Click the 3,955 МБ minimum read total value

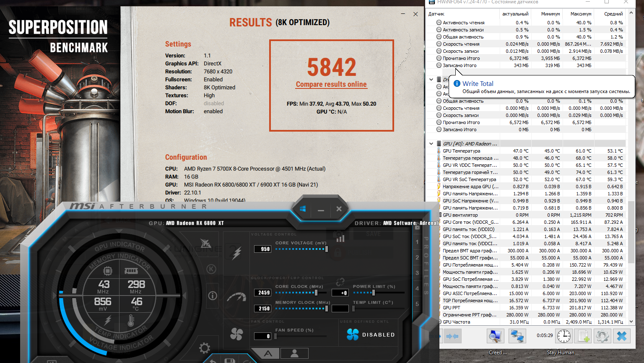(550, 58)
